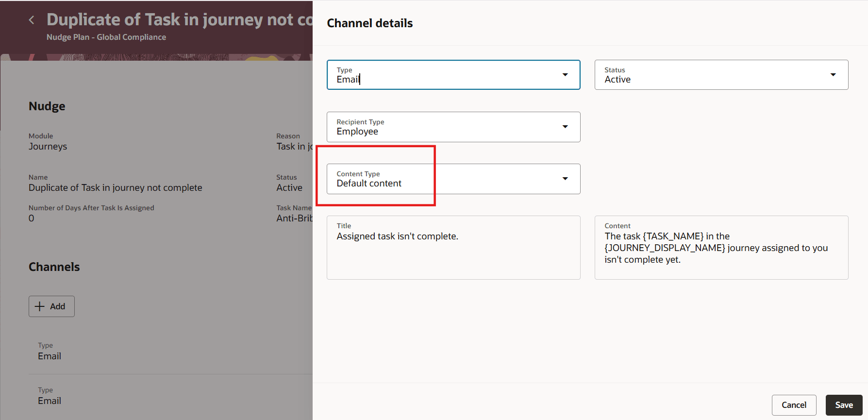The width and height of the screenshot is (868, 420).
Task: Click the 'Channels' section heading
Action: coord(54,267)
